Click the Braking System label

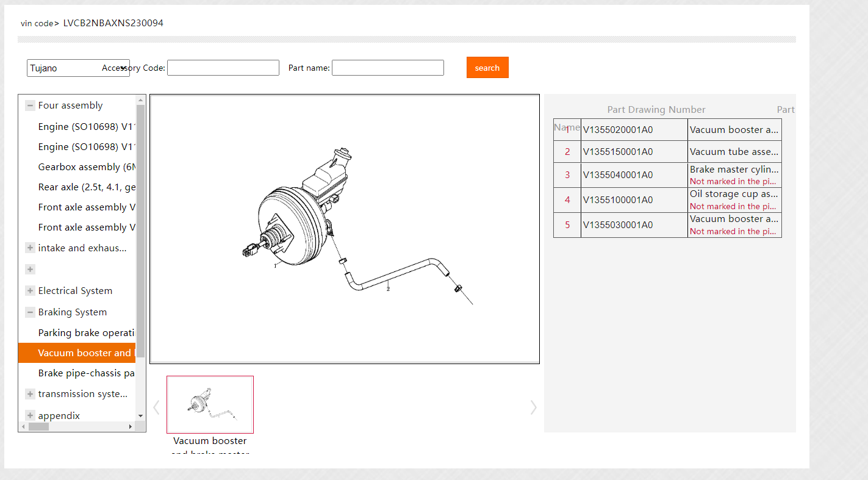tap(73, 312)
